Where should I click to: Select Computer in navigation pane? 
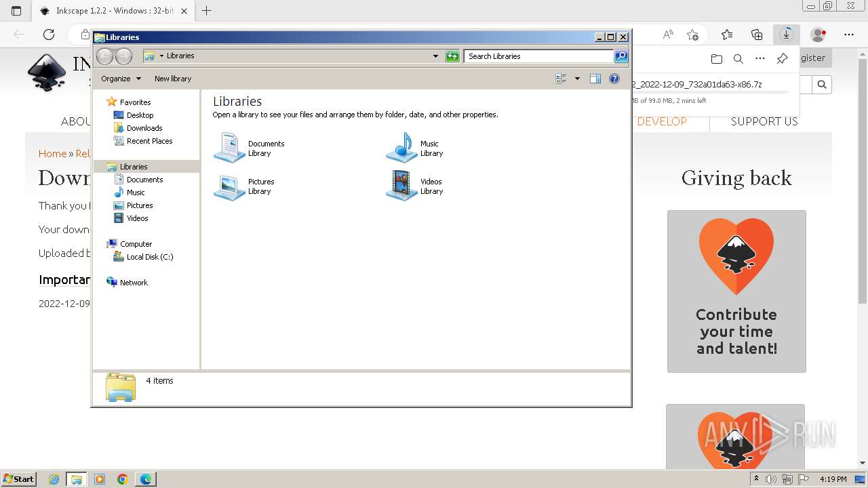tap(136, 244)
